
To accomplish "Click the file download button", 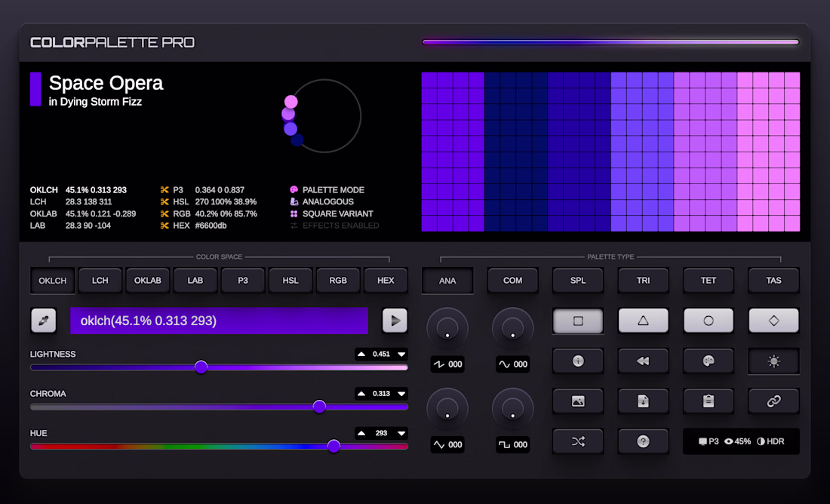I will point(643,401).
